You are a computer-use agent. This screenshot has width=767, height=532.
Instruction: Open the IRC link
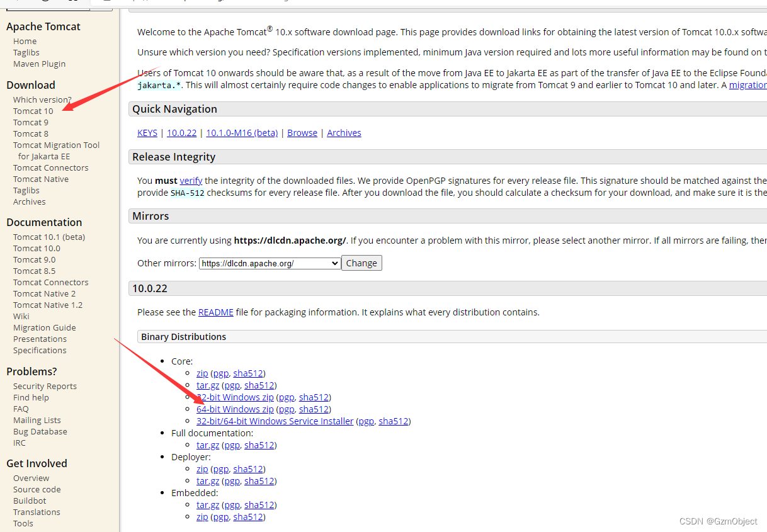(20, 443)
